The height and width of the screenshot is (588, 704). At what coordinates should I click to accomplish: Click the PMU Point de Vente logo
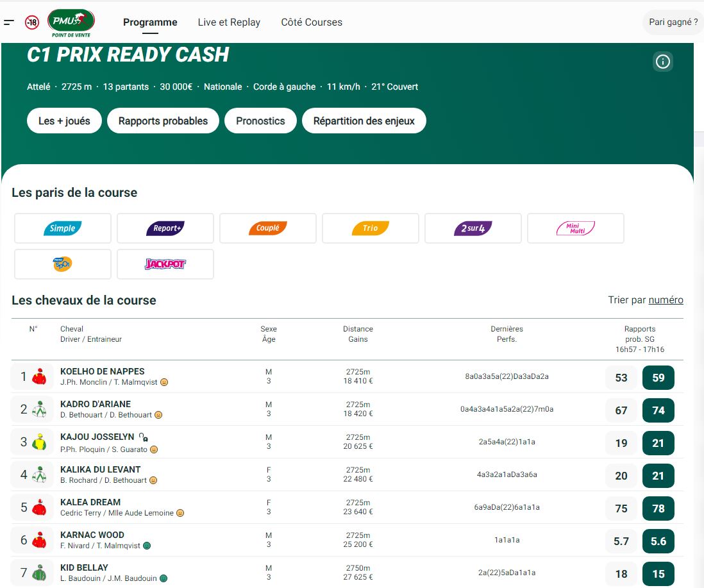coord(71,23)
